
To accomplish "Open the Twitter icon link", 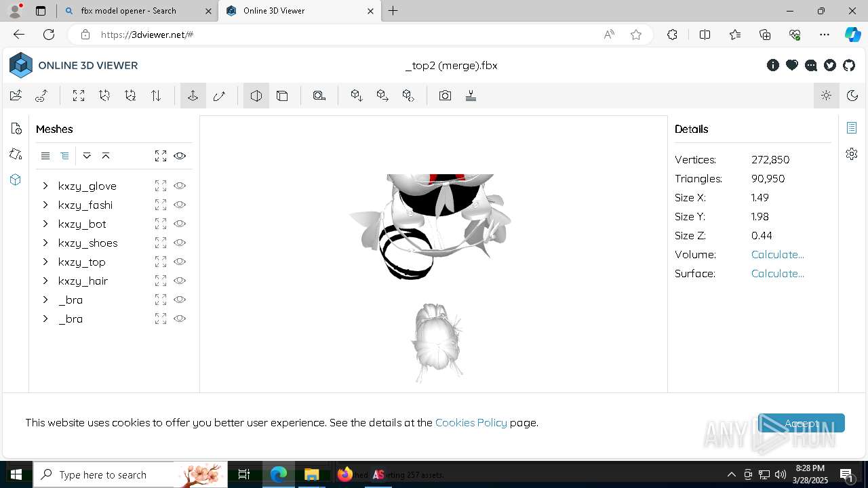I will [830, 65].
